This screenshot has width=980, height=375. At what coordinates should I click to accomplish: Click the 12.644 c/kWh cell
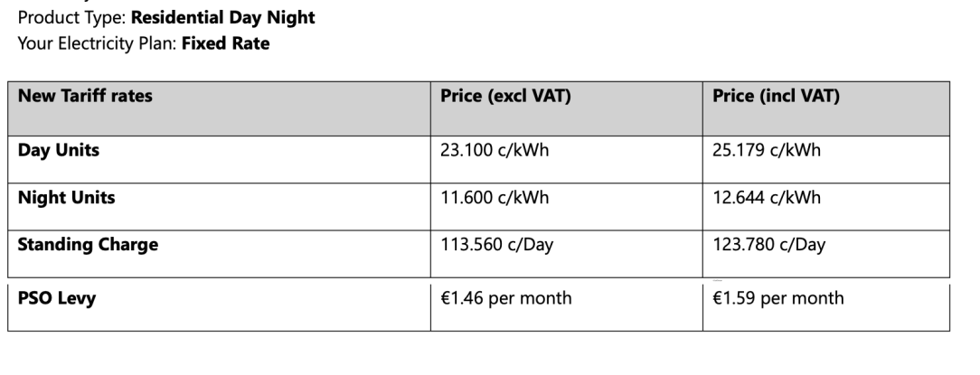tap(825, 207)
